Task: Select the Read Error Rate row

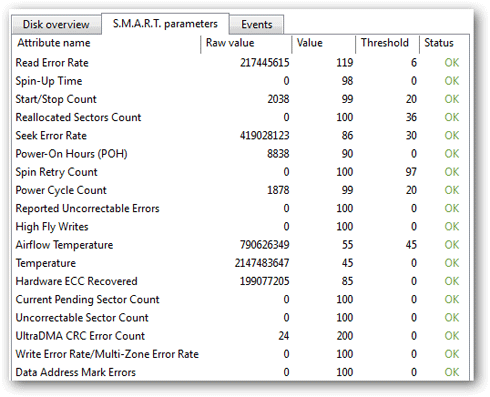Action: click(241, 63)
